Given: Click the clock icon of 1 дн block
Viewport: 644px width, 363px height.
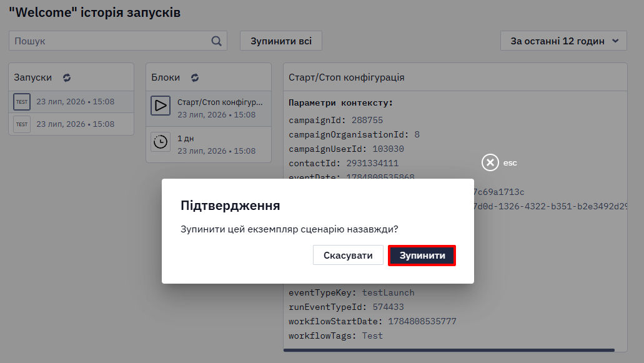Looking at the screenshot, I should coord(161,142).
